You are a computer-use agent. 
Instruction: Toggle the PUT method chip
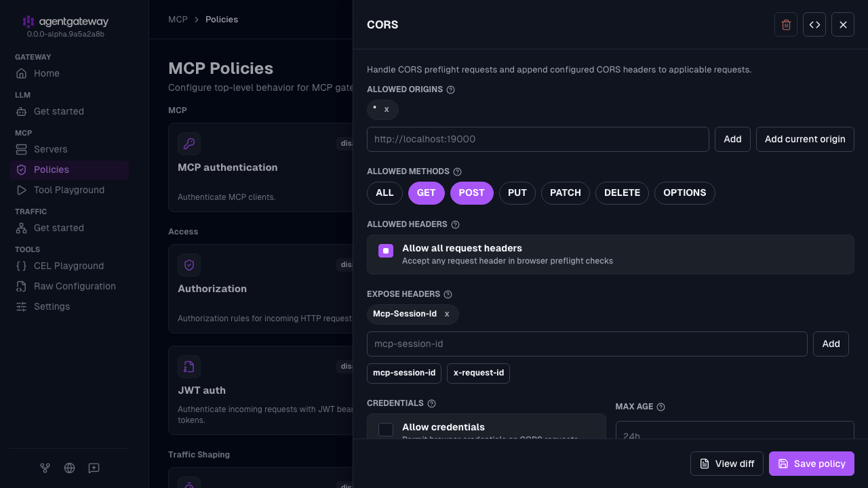point(517,193)
